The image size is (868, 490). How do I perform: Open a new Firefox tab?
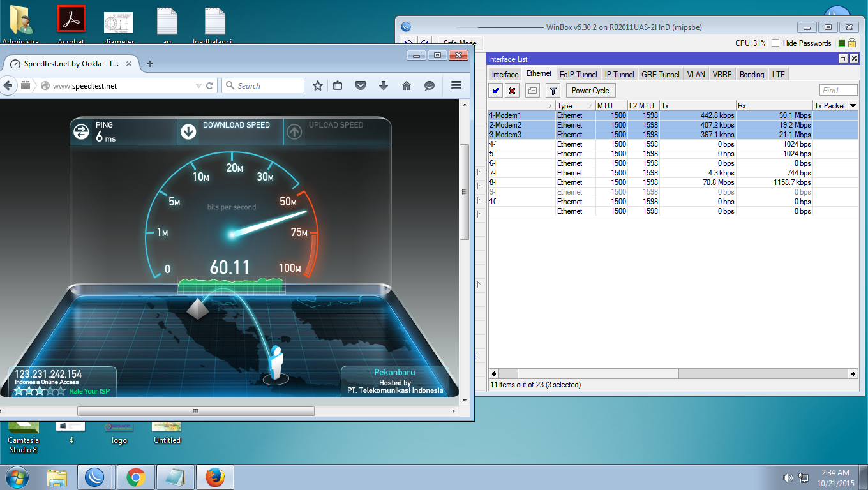150,64
